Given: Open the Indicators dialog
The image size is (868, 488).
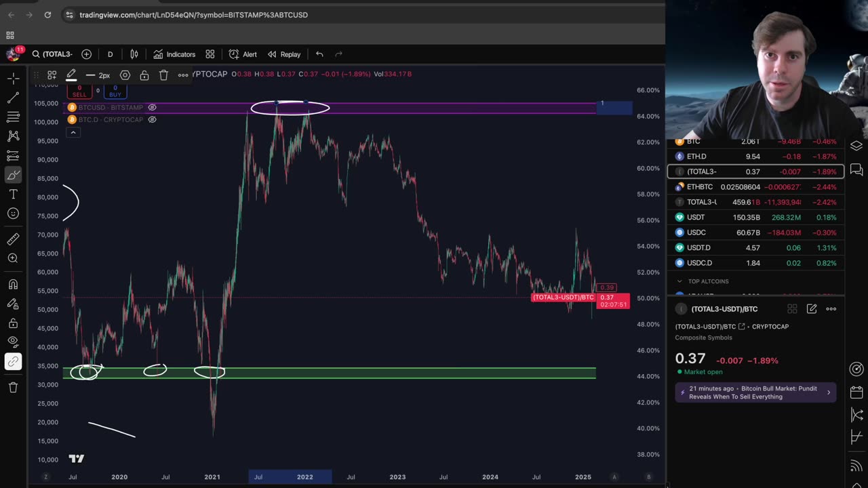Looking at the screenshot, I should click(174, 54).
